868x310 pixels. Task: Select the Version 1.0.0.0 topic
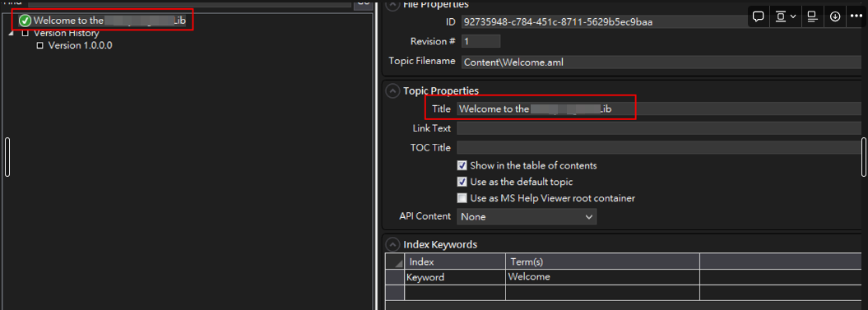tap(81, 45)
